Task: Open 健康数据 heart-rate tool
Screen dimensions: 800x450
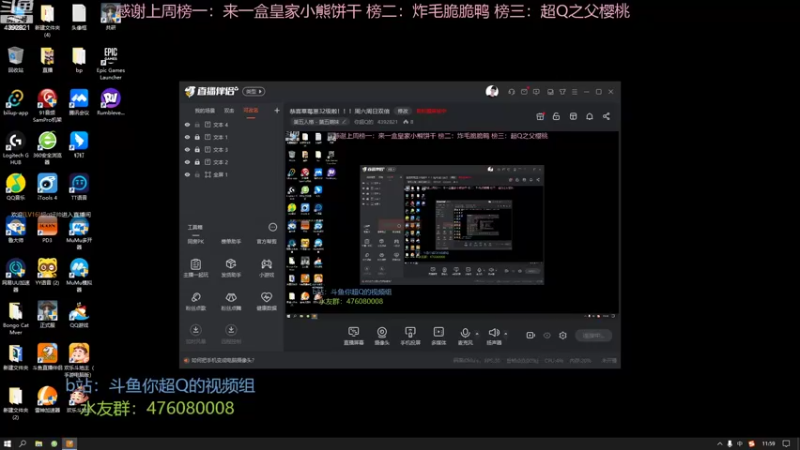Action: 266,301
